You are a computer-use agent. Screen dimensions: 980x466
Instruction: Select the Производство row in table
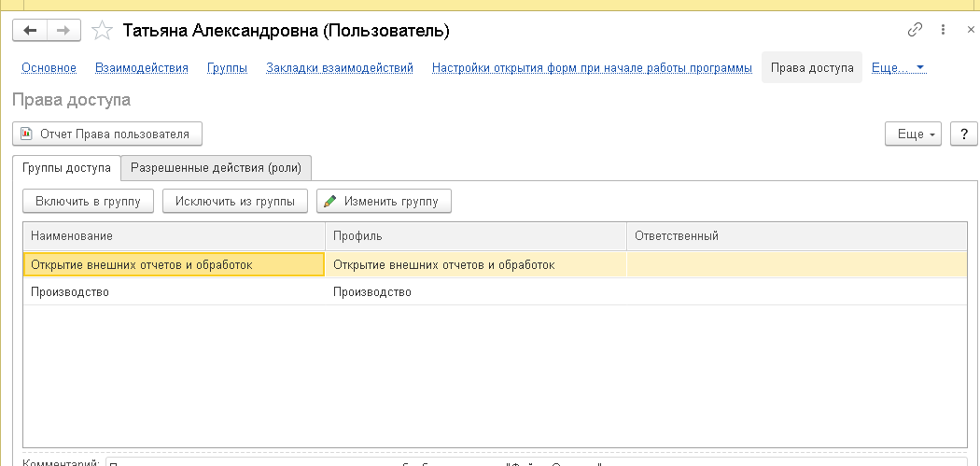click(173, 292)
